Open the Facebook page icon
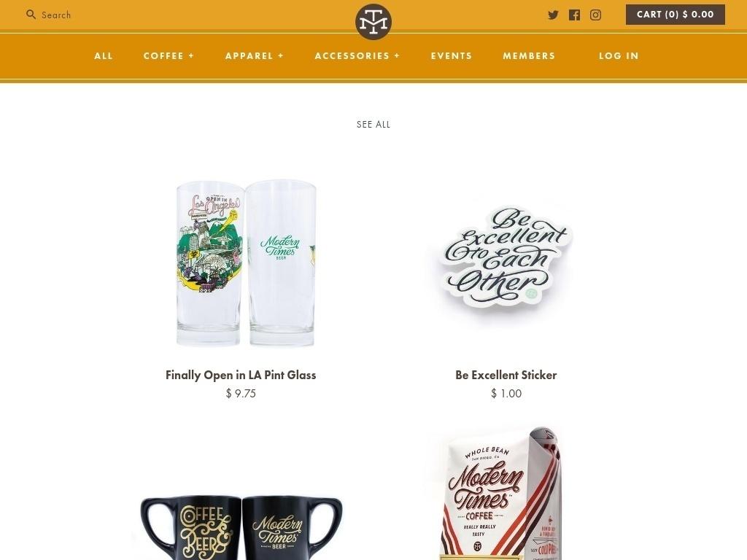This screenshot has width=747, height=560. [575, 15]
